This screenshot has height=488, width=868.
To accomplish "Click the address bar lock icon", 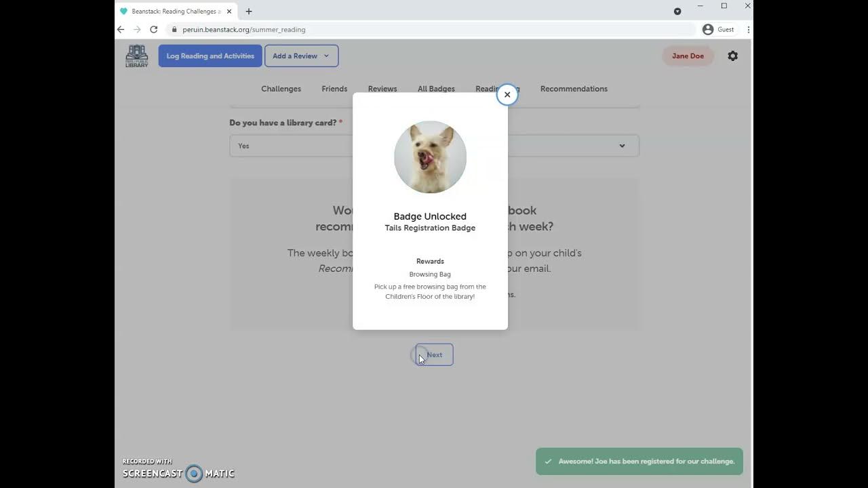I will pos(174,30).
